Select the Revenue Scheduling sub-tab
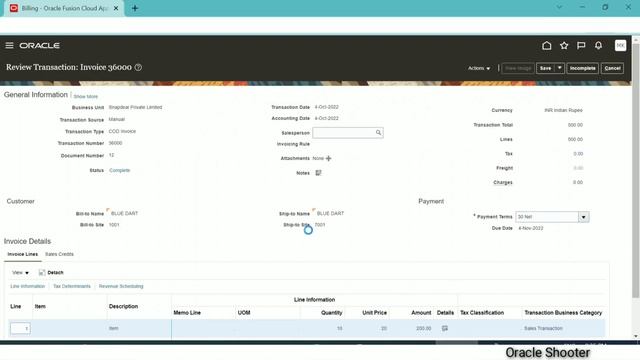 tap(121, 287)
